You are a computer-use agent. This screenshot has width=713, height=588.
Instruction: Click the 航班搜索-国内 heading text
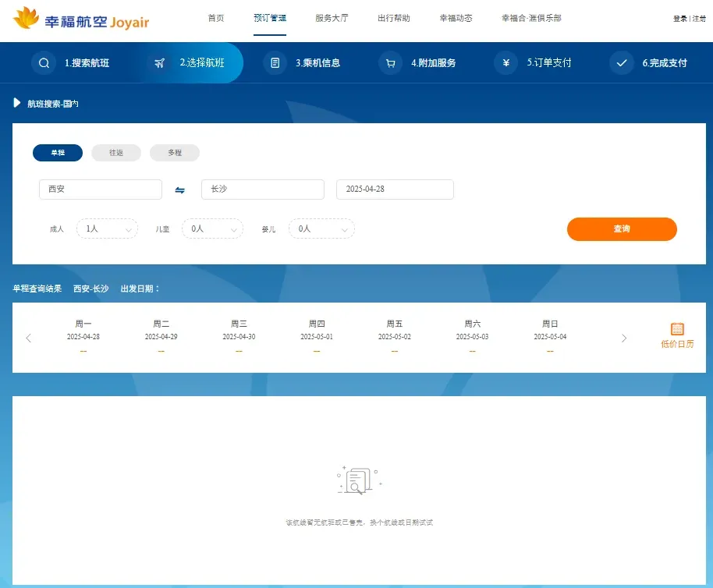(53, 104)
